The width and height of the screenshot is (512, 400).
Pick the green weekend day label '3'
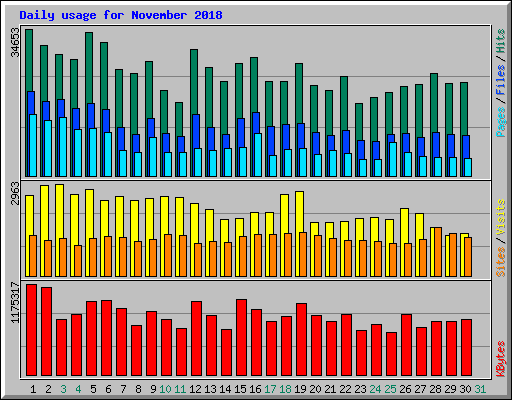tap(63, 389)
